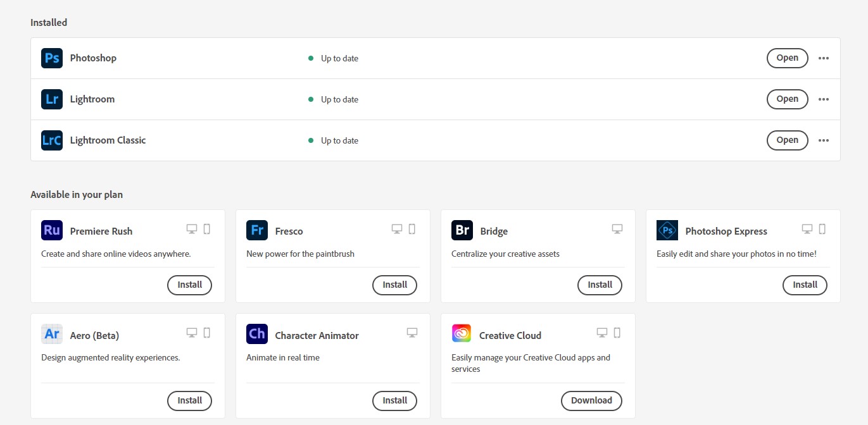868x425 pixels.
Task: Click the Fresco app icon
Action: click(x=257, y=231)
